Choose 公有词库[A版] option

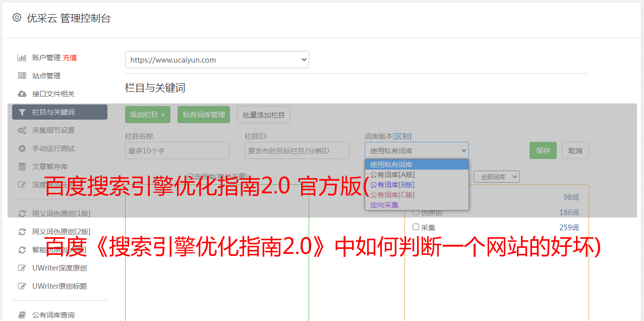[417, 175]
